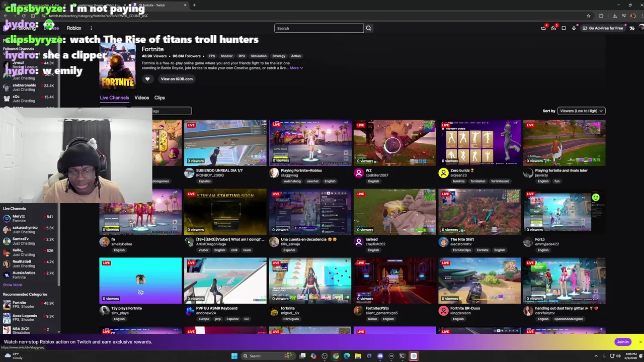Open the Twitch notifications inbox icon
644x362 pixels.
[553, 28]
